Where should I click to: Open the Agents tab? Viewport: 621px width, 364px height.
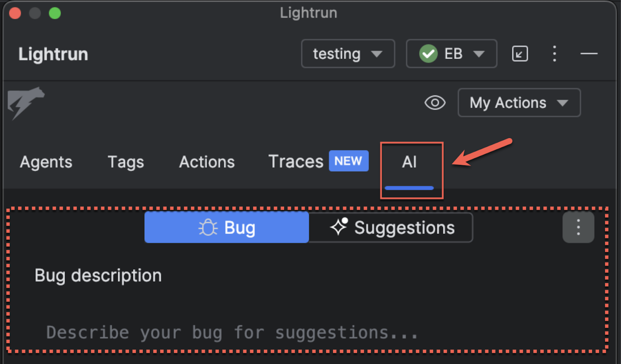[46, 162]
